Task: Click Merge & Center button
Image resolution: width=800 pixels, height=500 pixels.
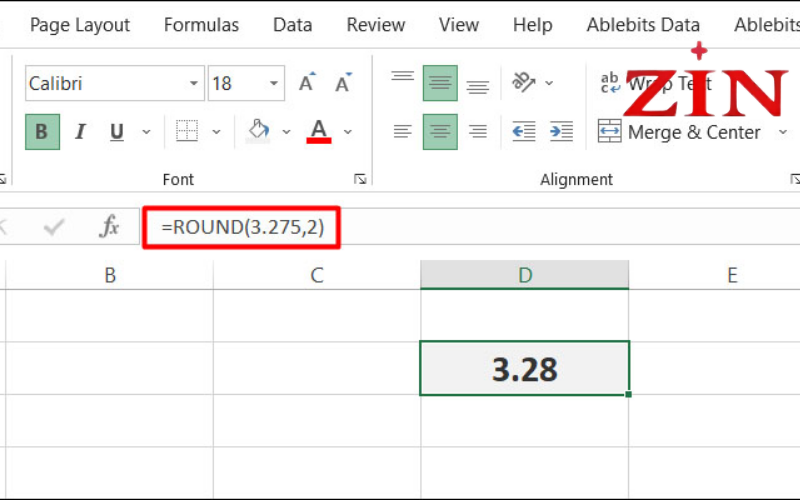Action: tap(681, 132)
